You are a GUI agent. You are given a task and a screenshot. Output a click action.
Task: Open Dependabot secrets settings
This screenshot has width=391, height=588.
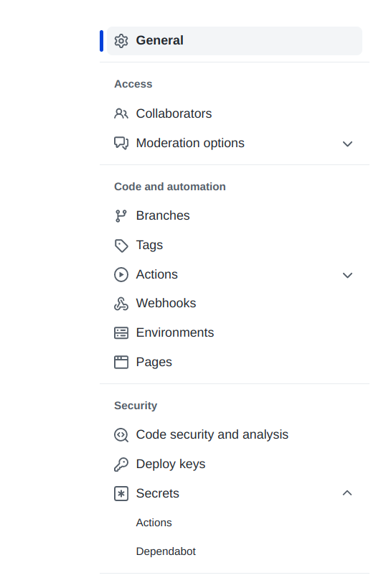click(x=166, y=551)
